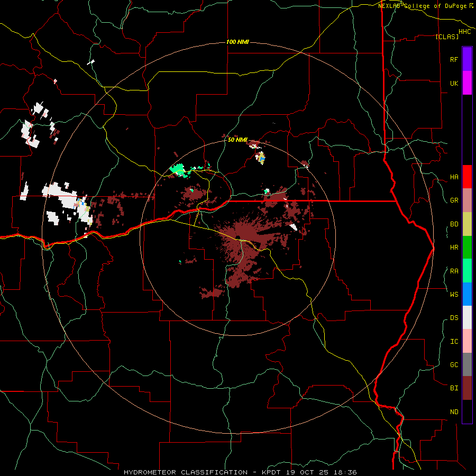Click the white DS legend swatch
The image size is (476, 476).
tap(467, 317)
